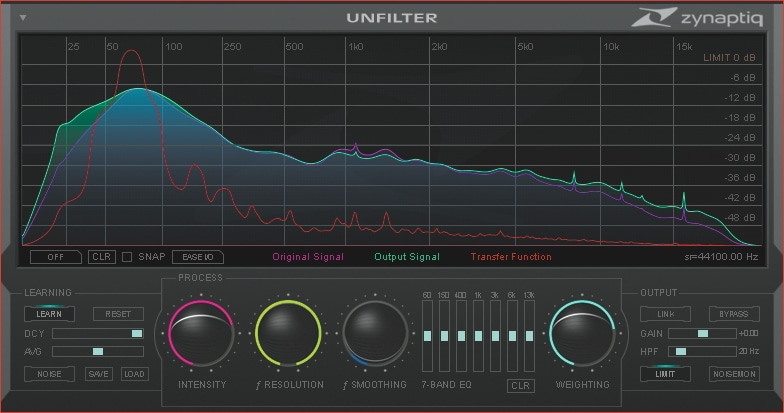Click the zynaptiq logo
The width and height of the screenshot is (784, 413).
697,18
